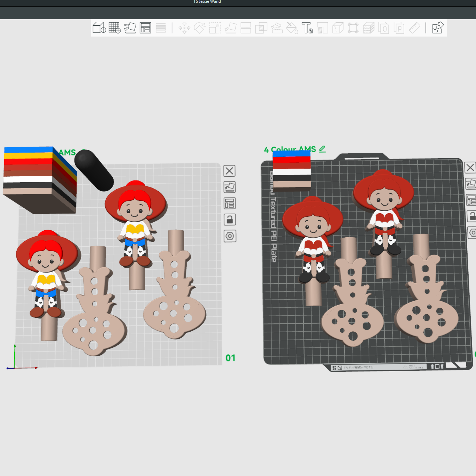Click the Bambu Textured PEI Plate label
Viewport: 476px width, 476px height.
point(273,217)
